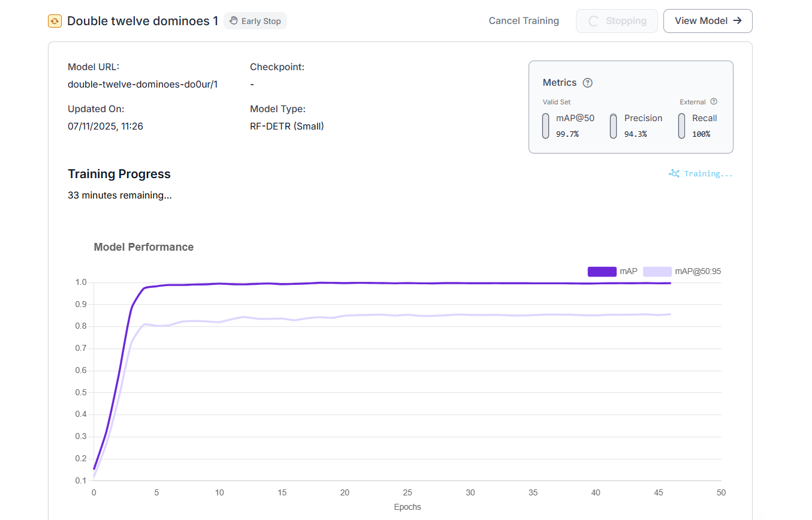Select the model URL double-twelve-dominoes-do0ur/1

[x=143, y=84]
